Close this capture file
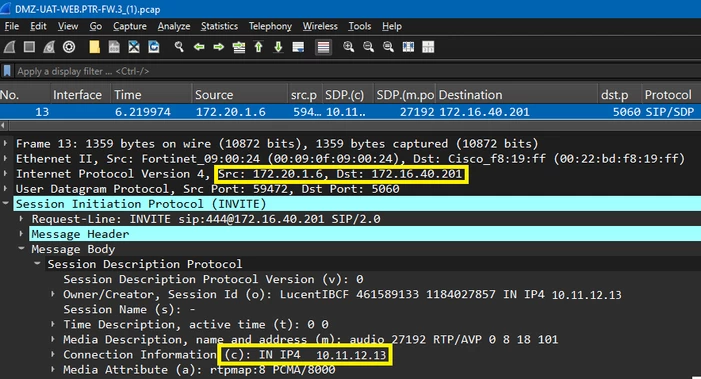The image size is (701, 379). click(134, 47)
